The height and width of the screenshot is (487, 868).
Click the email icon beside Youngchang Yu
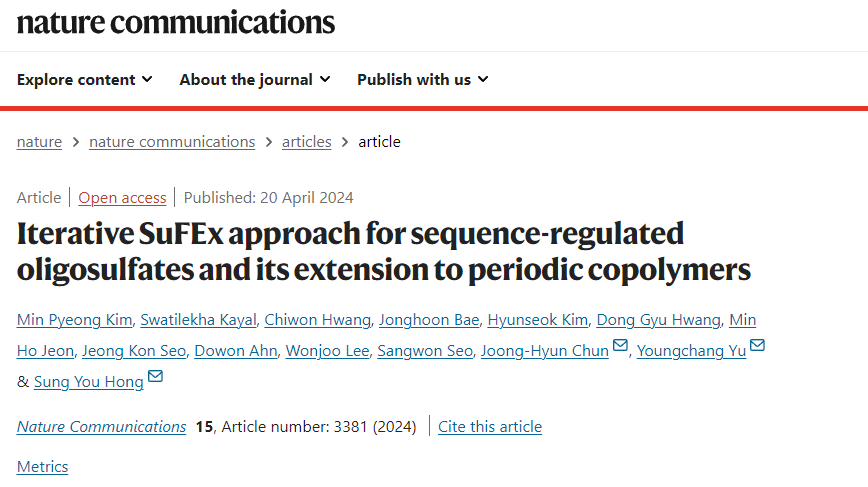(757, 345)
